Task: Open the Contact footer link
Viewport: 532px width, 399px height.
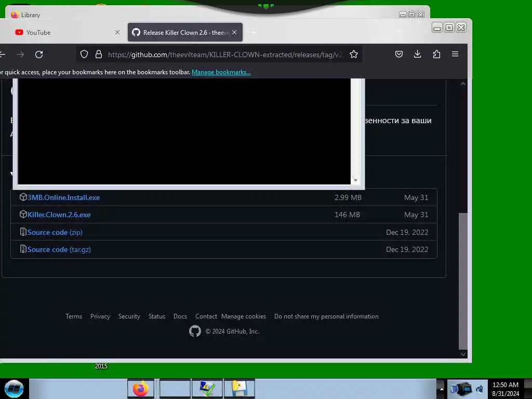Action: [x=206, y=316]
